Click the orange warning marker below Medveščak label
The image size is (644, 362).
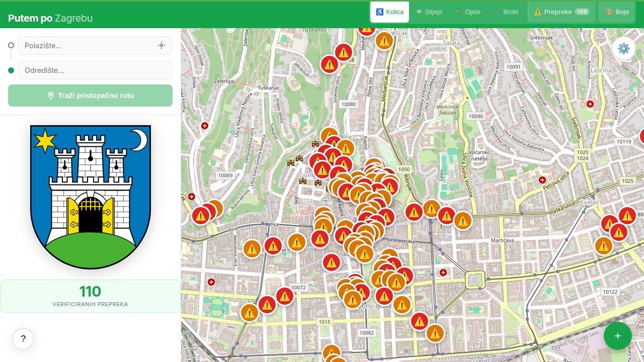pyautogui.click(x=384, y=40)
